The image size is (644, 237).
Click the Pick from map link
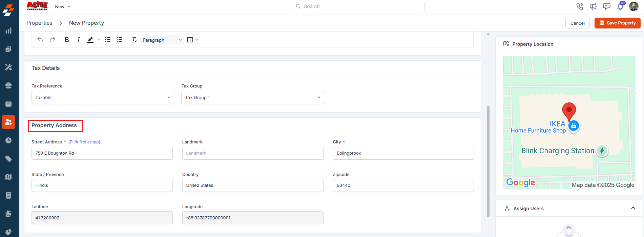[x=84, y=142]
